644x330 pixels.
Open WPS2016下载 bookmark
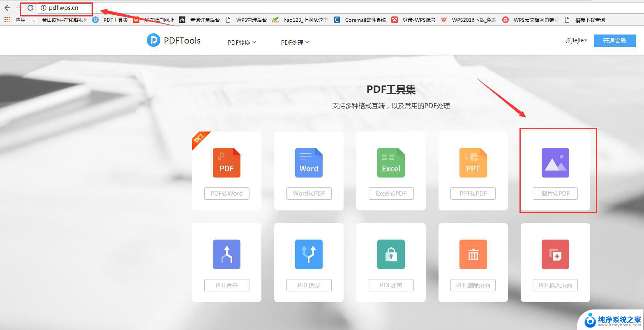(469, 20)
